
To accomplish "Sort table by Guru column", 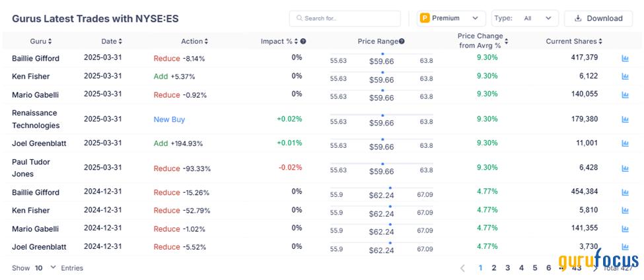I will click(x=41, y=42).
